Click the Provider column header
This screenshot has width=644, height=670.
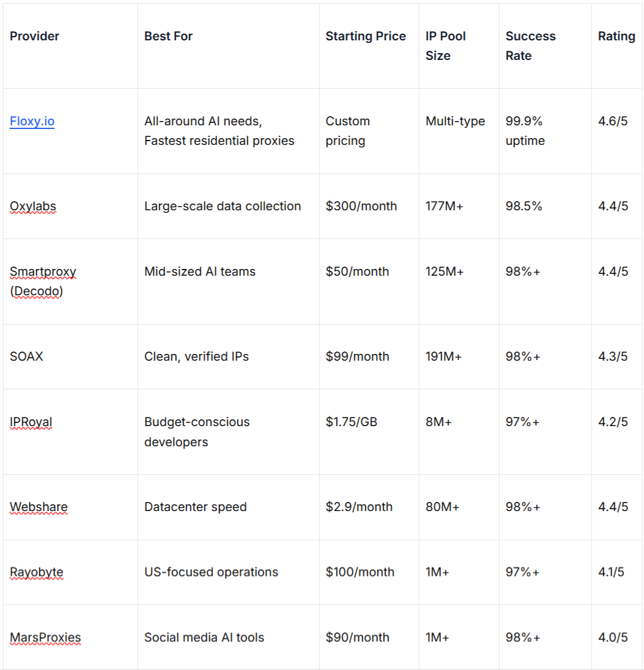coord(34,37)
